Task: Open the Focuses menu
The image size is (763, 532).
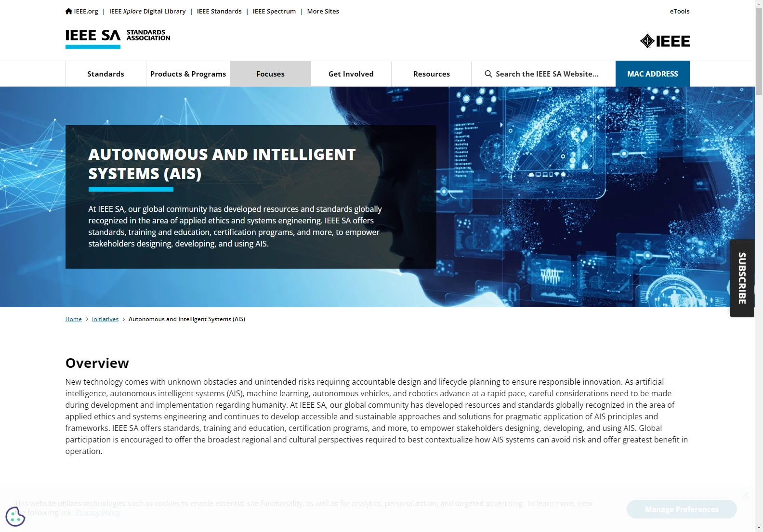Action: pyautogui.click(x=270, y=74)
